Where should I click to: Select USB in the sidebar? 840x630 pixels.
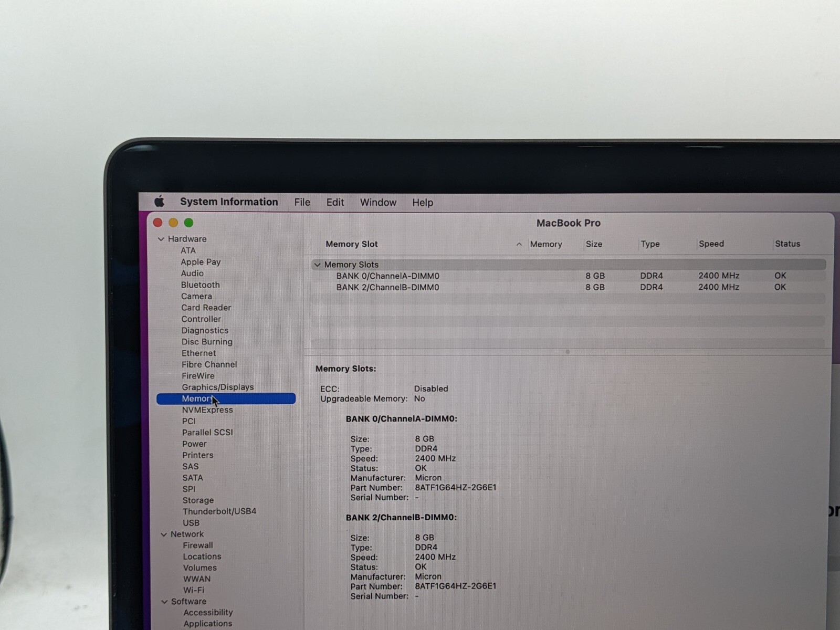coord(191,523)
